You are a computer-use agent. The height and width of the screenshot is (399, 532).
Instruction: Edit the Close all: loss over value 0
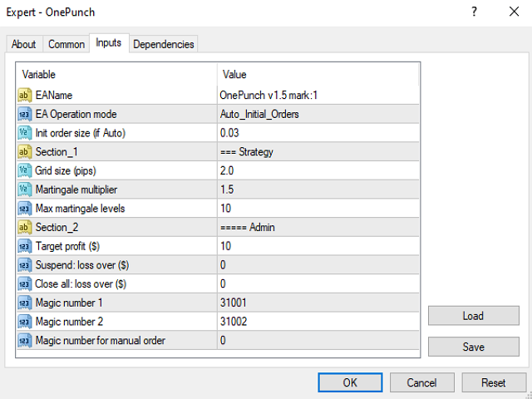pos(318,284)
